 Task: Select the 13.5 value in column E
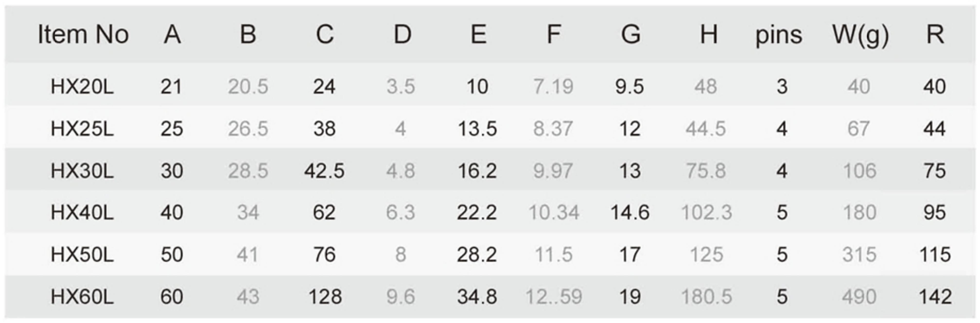477,129
